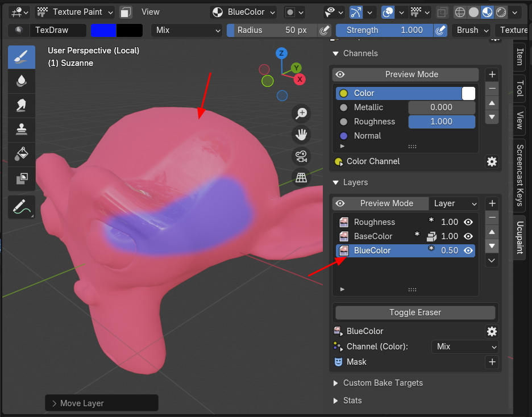532x417 pixels.
Task: Select the Smear tool
Action: (22, 106)
